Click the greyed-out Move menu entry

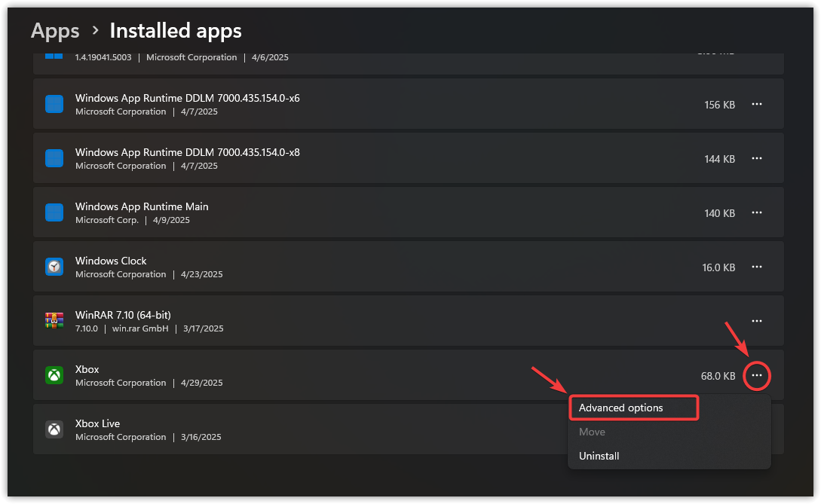(592, 432)
